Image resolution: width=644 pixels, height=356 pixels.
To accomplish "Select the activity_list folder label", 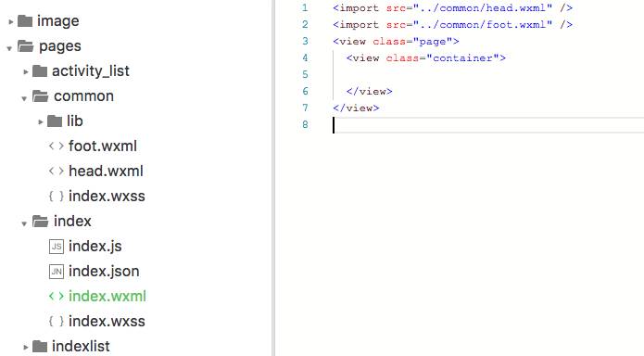I will pos(91,71).
